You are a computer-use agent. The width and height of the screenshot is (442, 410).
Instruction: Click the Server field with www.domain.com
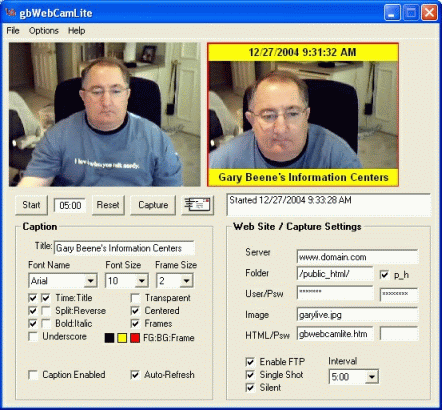pyautogui.click(x=357, y=257)
